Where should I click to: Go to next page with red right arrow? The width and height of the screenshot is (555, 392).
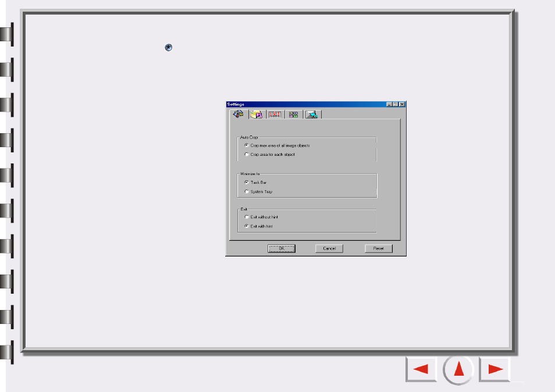tap(495, 369)
